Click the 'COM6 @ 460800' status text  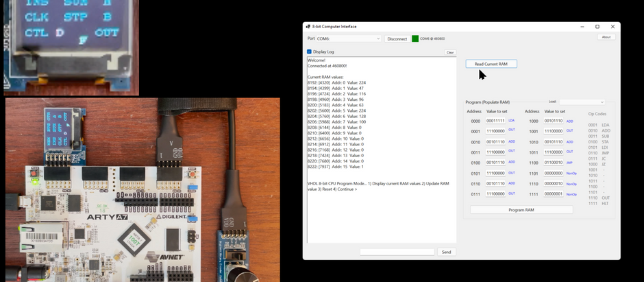(432, 38)
